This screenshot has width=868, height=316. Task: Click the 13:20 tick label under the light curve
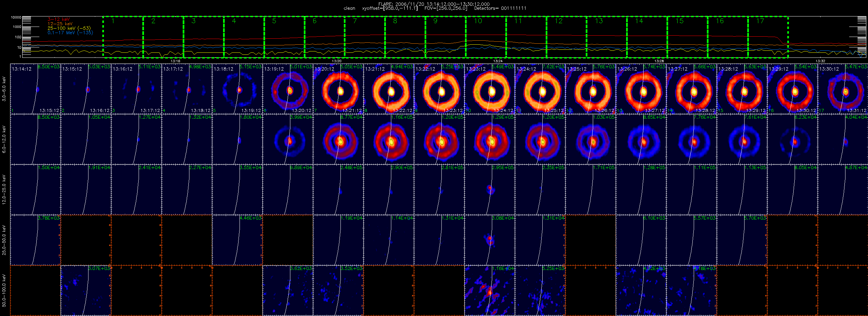[337, 61]
